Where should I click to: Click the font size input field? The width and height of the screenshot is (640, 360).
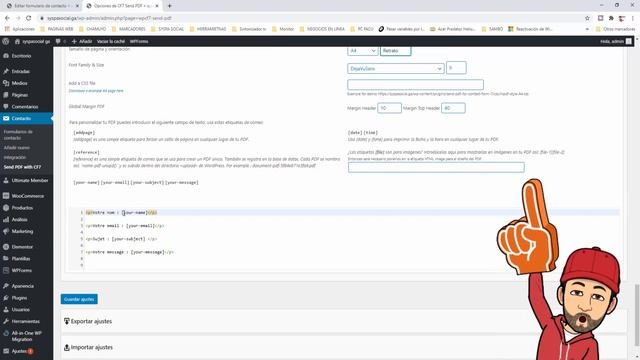click(x=456, y=68)
